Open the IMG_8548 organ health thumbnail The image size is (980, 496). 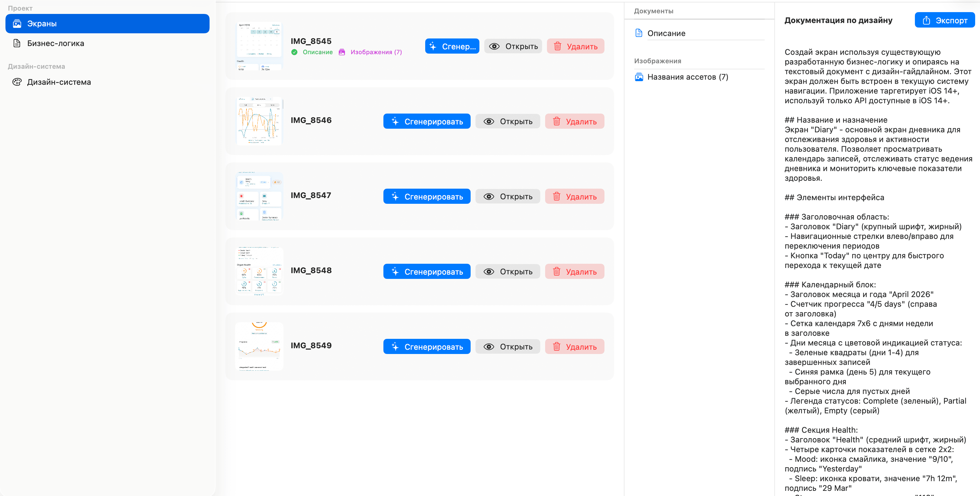point(259,271)
